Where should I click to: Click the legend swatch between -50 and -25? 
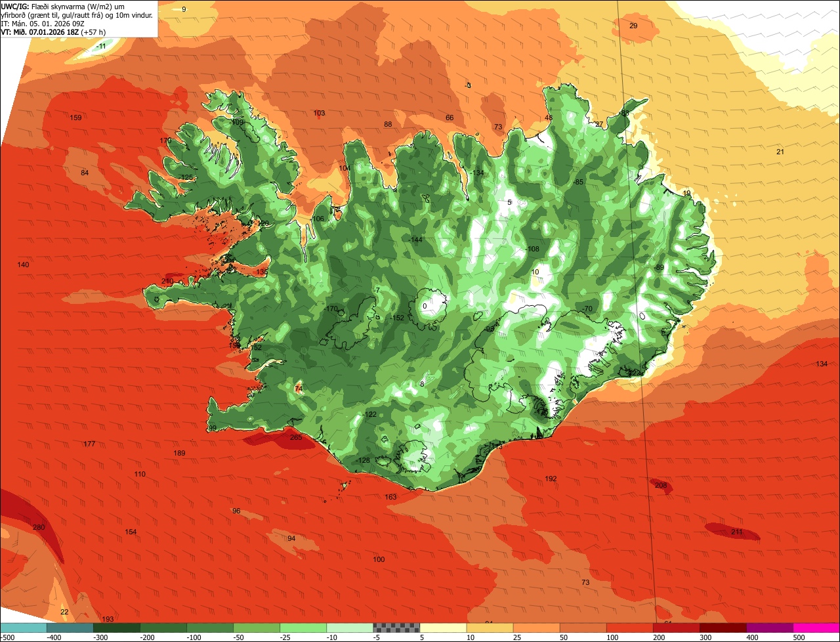pos(257,628)
